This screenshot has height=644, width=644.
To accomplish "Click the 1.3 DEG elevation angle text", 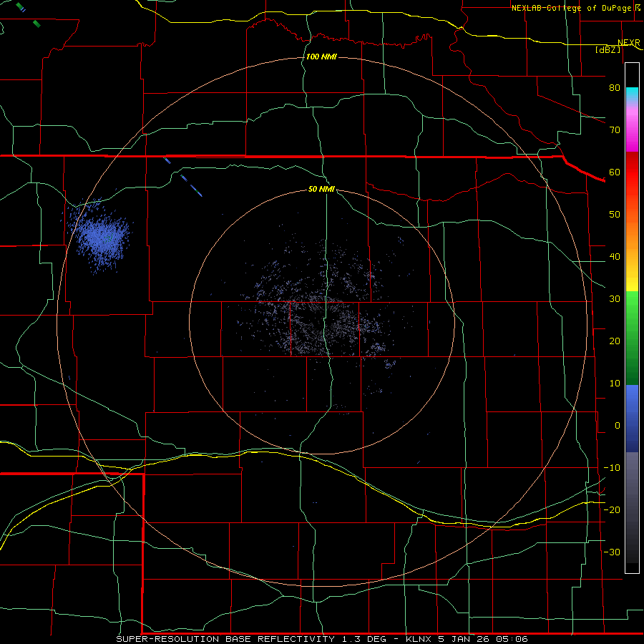I will coord(364,639).
